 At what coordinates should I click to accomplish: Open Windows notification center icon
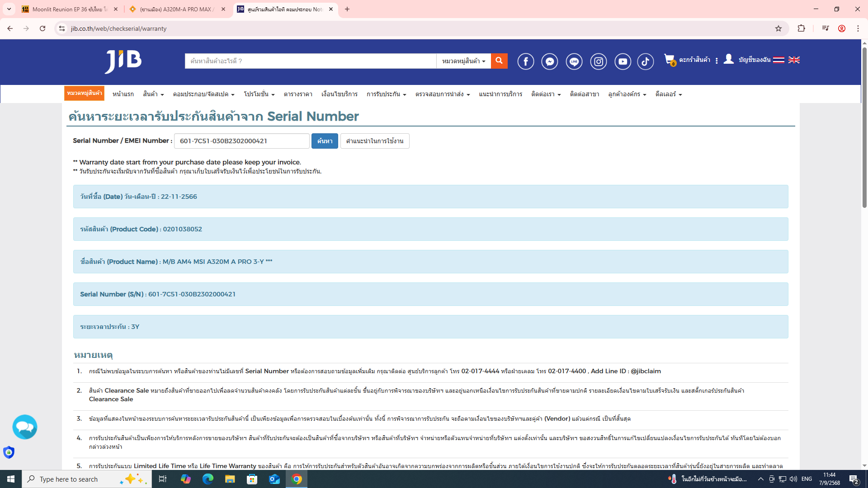point(854,479)
